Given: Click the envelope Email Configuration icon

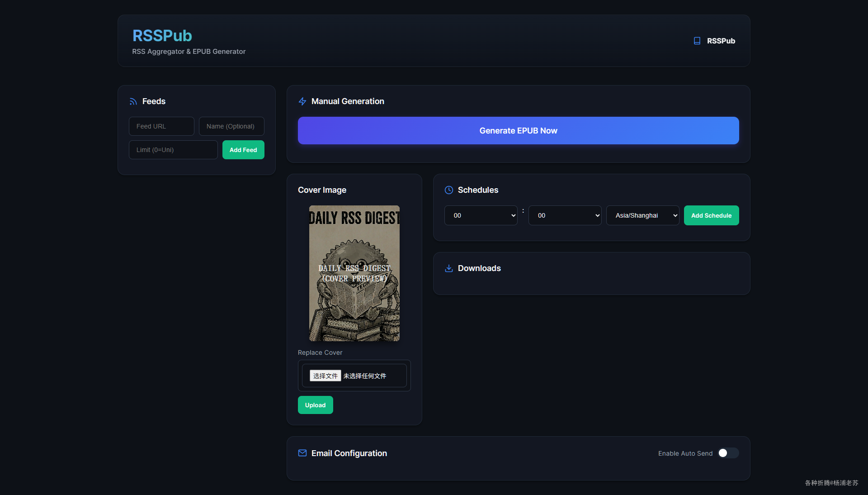Looking at the screenshot, I should click(302, 453).
